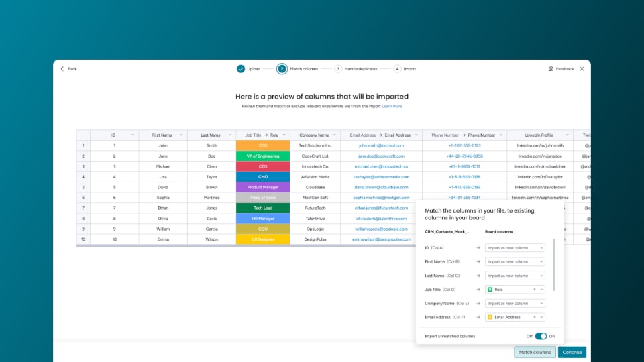Click the Board columns header
The height and width of the screenshot is (362, 644).
coord(498,232)
